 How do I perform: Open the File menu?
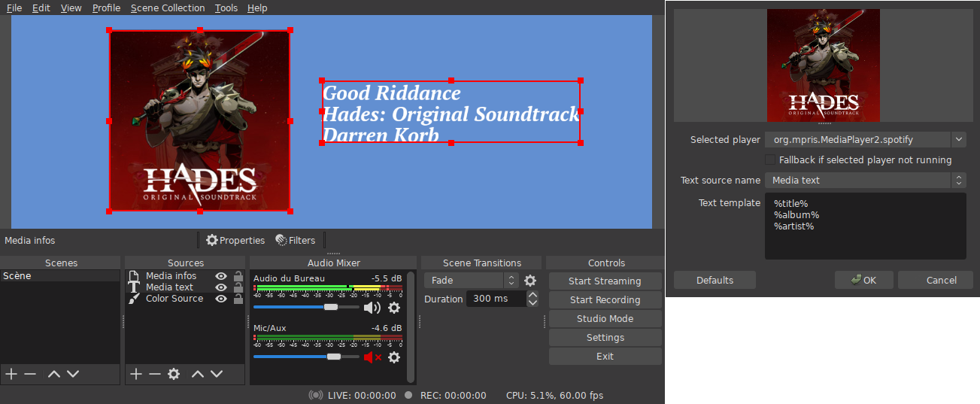tap(14, 8)
